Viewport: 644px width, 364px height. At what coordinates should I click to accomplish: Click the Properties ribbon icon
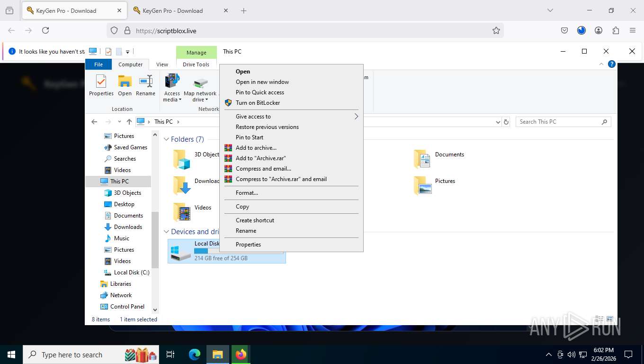(x=101, y=82)
